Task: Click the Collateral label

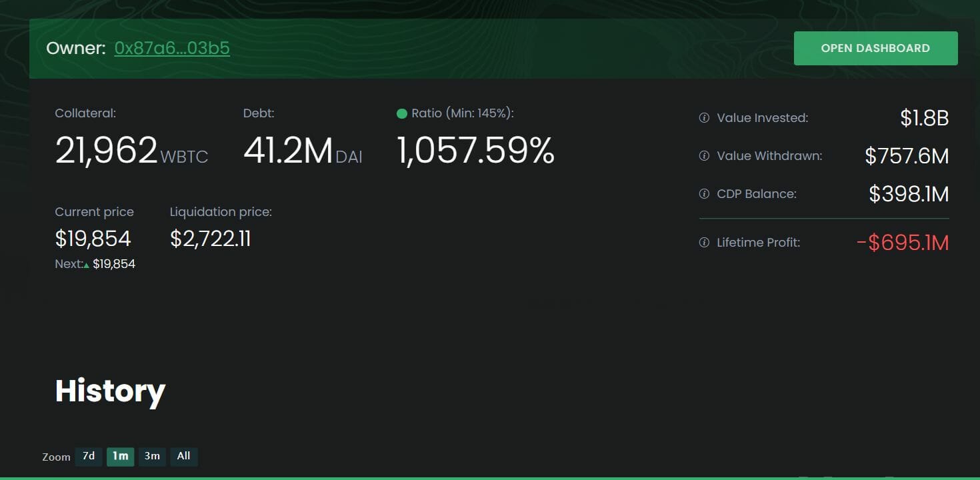Action: pyautogui.click(x=85, y=113)
